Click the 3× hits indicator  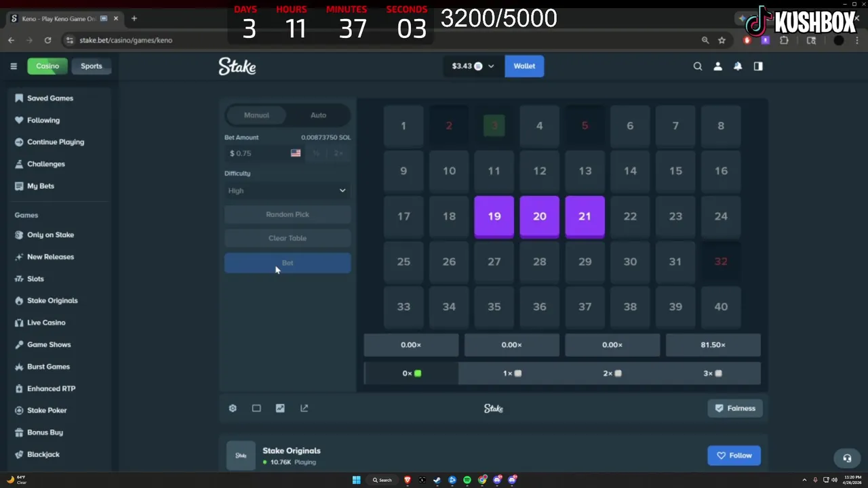click(x=712, y=373)
